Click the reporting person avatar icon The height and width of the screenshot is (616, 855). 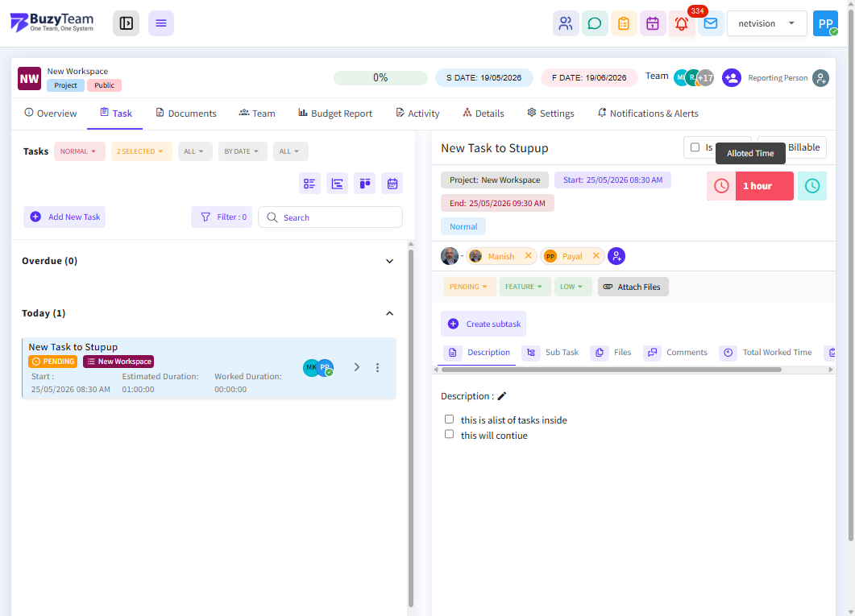(820, 78)
